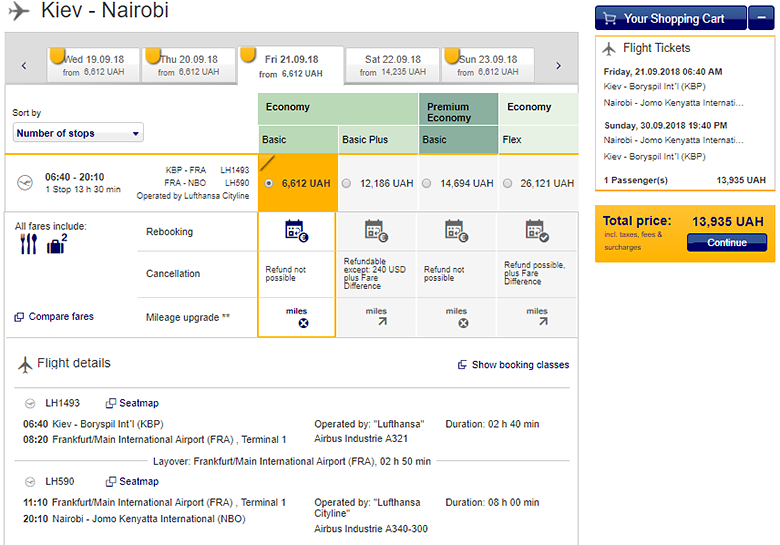Click the shopping cart icon
This screenshot has width=780, height=545.
(609, 18)
